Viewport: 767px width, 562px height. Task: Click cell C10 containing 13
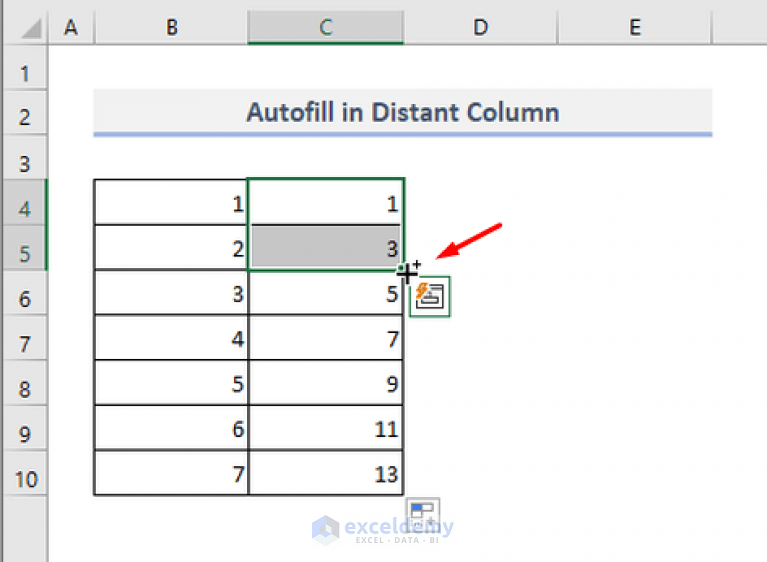click(326, 473)
